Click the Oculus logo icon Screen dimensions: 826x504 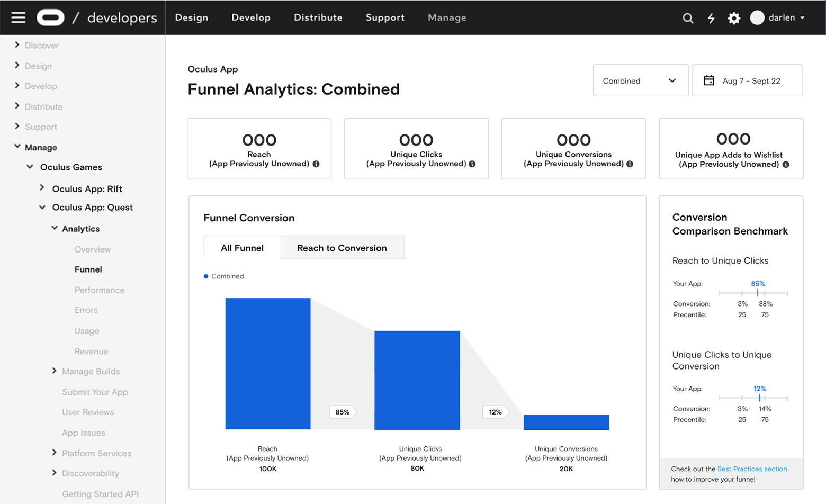[x=50, y=17]
